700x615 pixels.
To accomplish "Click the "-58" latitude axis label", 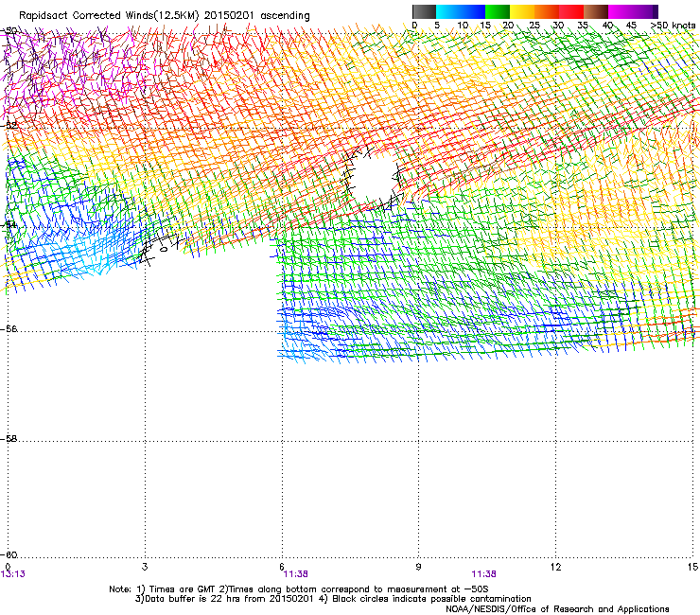I will coord(9,439).
